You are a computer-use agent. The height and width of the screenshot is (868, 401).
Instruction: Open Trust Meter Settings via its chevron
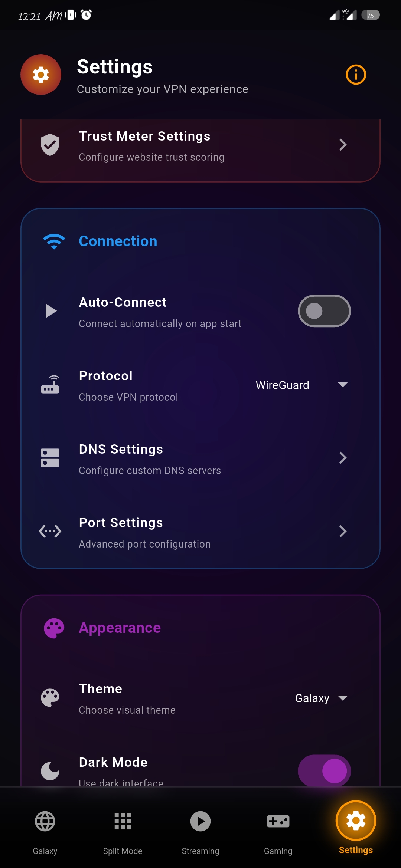pos(343,145)
